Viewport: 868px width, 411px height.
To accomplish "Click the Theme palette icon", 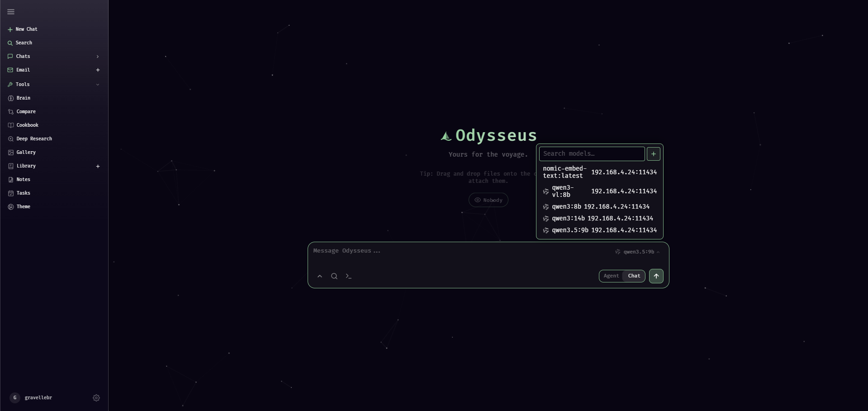I will pos(11,207).
